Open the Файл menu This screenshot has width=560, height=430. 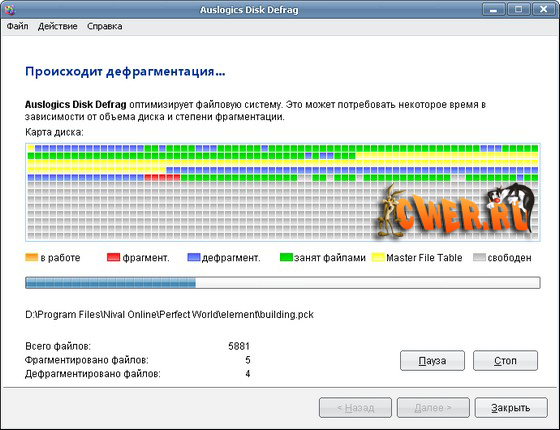(x=17, y=26)
